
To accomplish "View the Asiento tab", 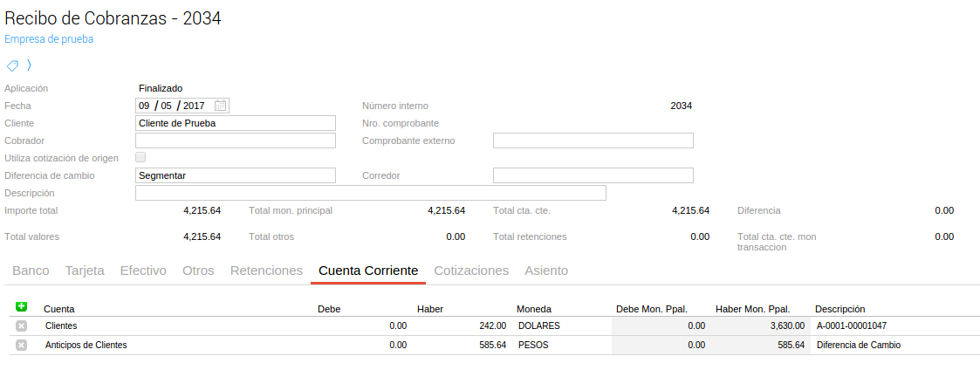I will point(546,271).
